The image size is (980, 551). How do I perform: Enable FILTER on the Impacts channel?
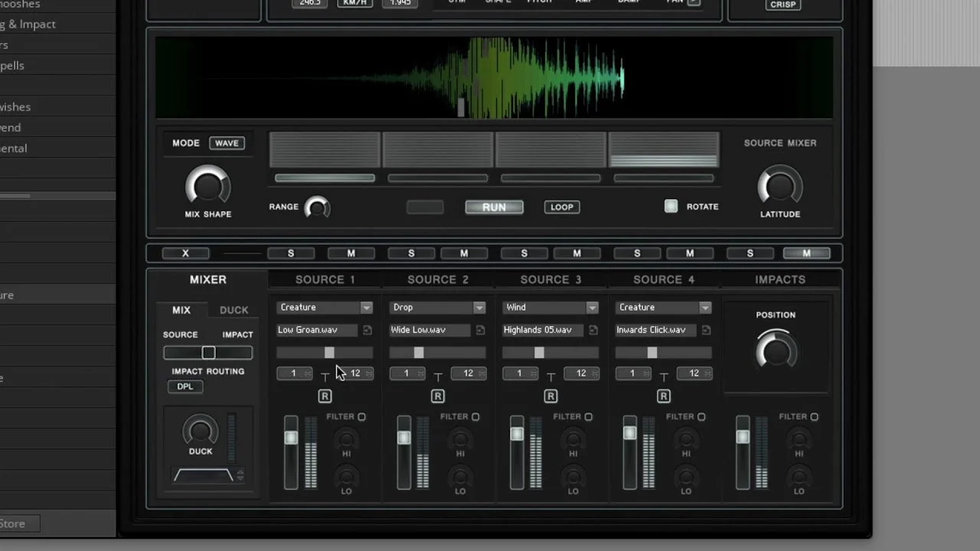point(814,417)
